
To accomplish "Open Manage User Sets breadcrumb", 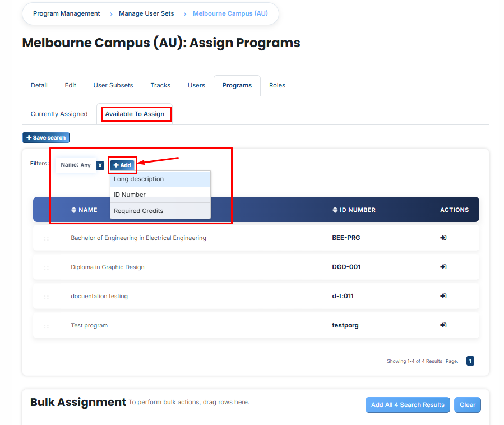I will pos(146,13).
